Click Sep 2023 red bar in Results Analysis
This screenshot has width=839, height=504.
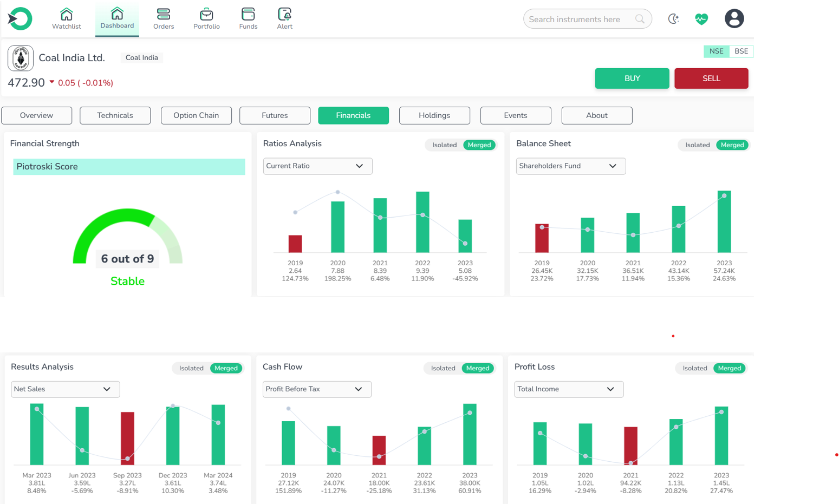(x=127, y=438)
